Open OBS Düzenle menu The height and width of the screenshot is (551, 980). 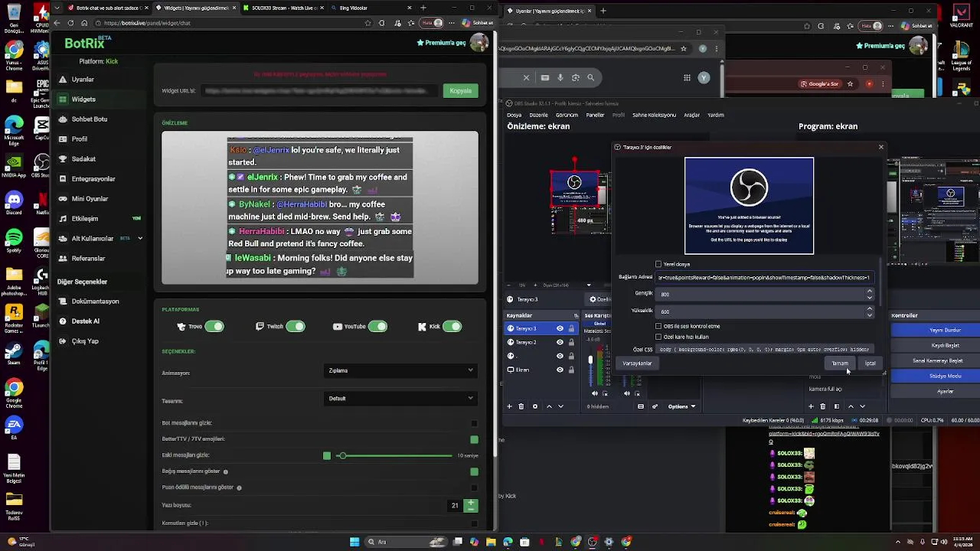(538, 115)
